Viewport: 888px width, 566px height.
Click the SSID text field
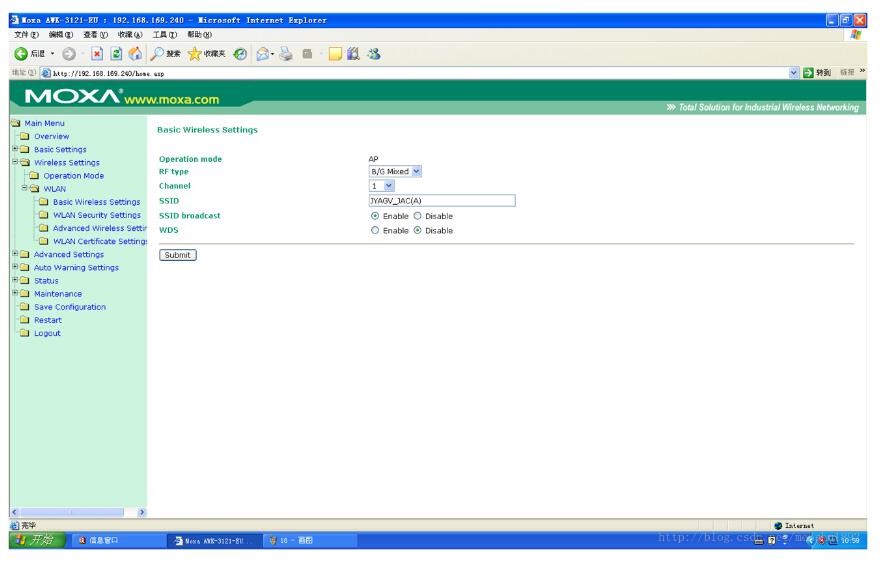coord(442,200)
